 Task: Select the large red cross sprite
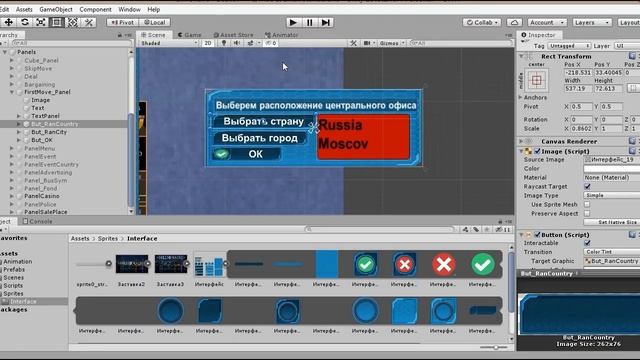tap(444, 264)
